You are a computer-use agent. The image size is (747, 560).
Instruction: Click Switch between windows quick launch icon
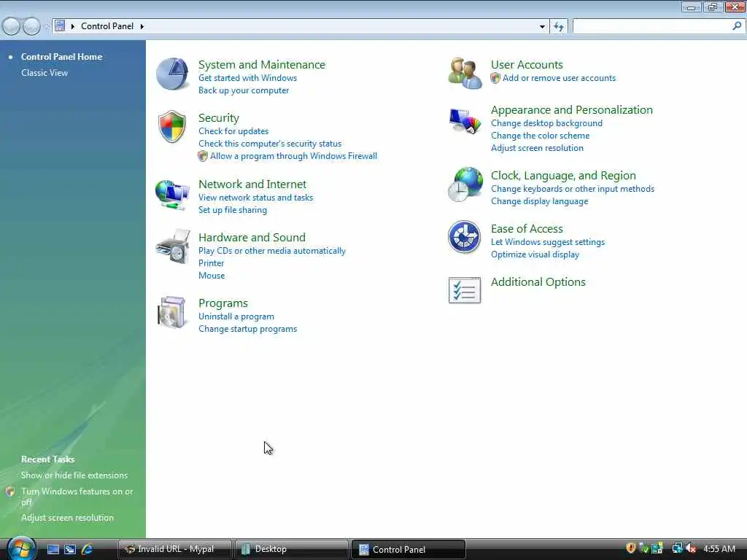point(70,550)
